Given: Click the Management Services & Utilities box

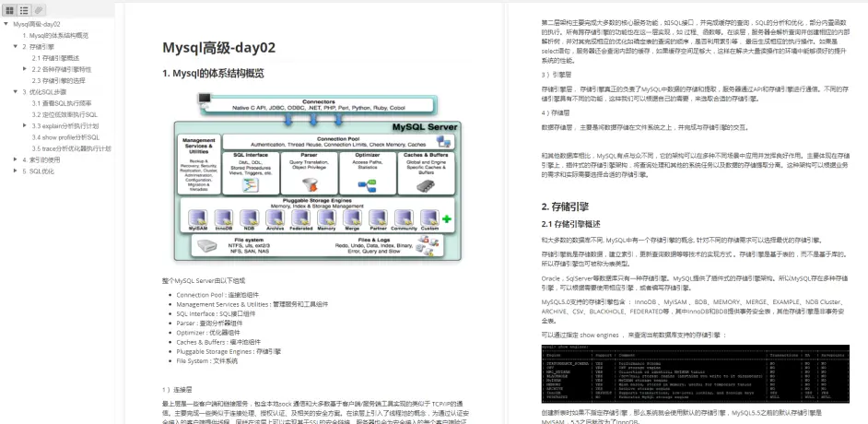Looking at the screenshot, I should 199,164.
